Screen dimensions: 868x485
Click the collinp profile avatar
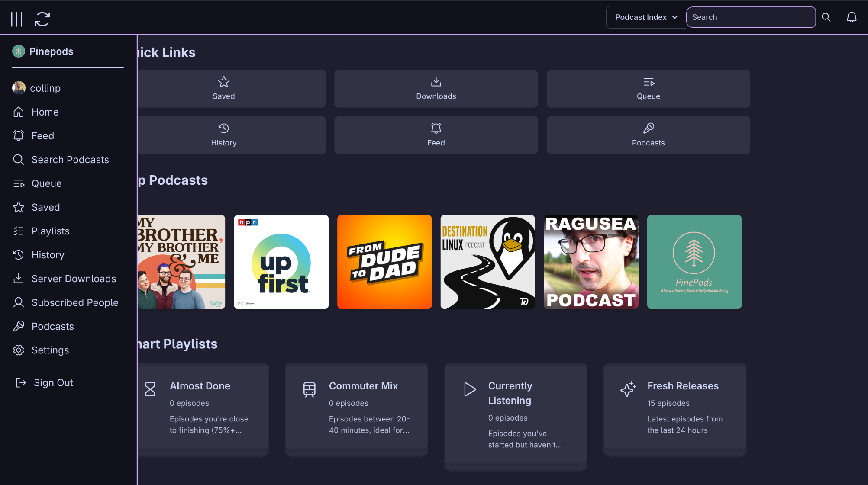pyautogui.click(x=18, y=88)
